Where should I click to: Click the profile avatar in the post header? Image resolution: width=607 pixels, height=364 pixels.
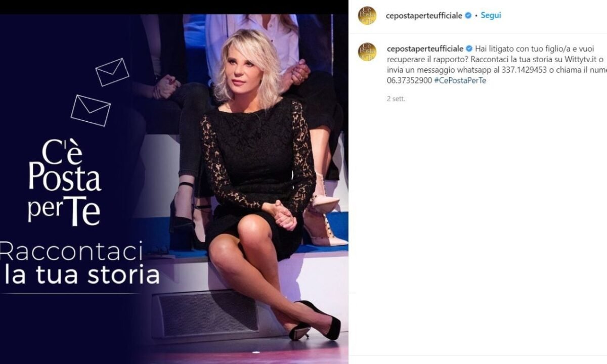367,15
